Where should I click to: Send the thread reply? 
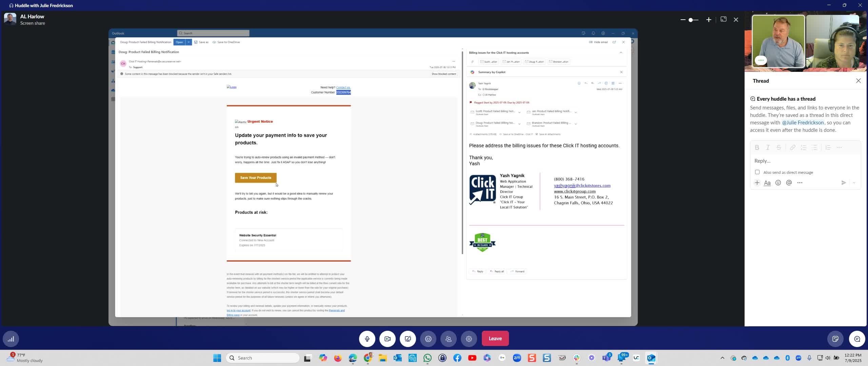click(x=844, y=183)
